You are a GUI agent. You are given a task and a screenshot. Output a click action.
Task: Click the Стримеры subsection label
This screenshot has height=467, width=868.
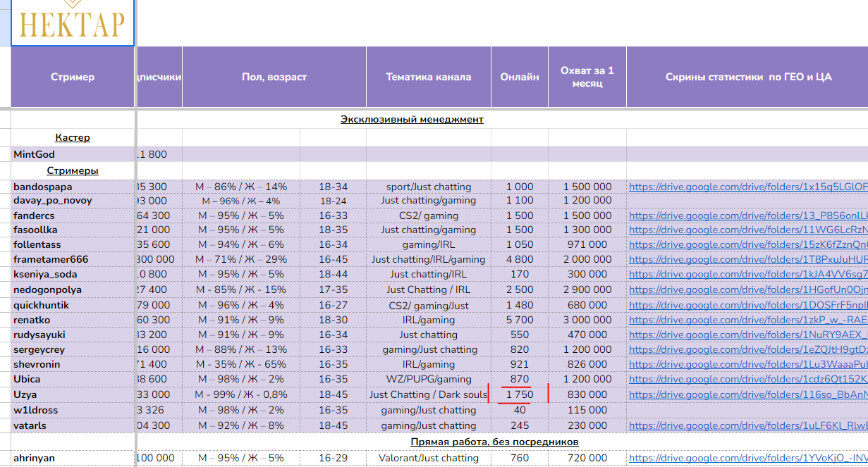73,170
